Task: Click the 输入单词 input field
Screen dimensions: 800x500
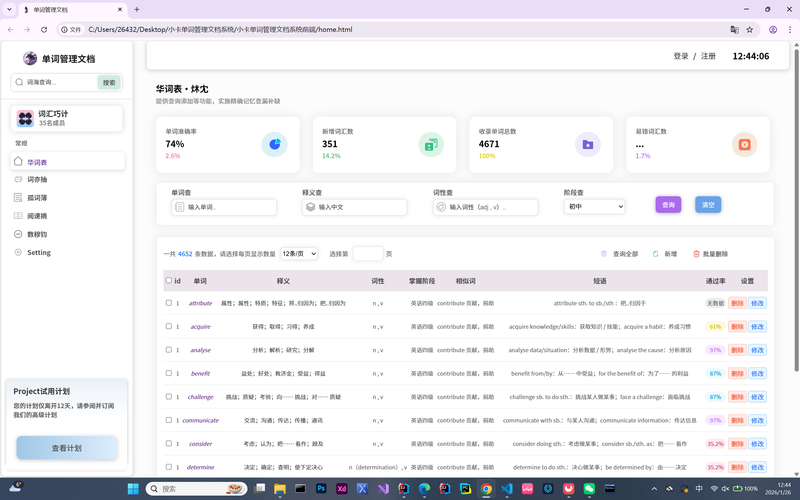Action: coord(224,207)
